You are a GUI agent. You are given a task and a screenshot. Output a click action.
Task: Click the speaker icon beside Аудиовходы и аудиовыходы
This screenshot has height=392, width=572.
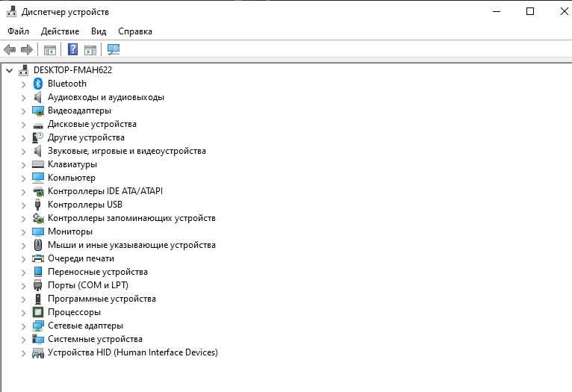coord(37,97)
